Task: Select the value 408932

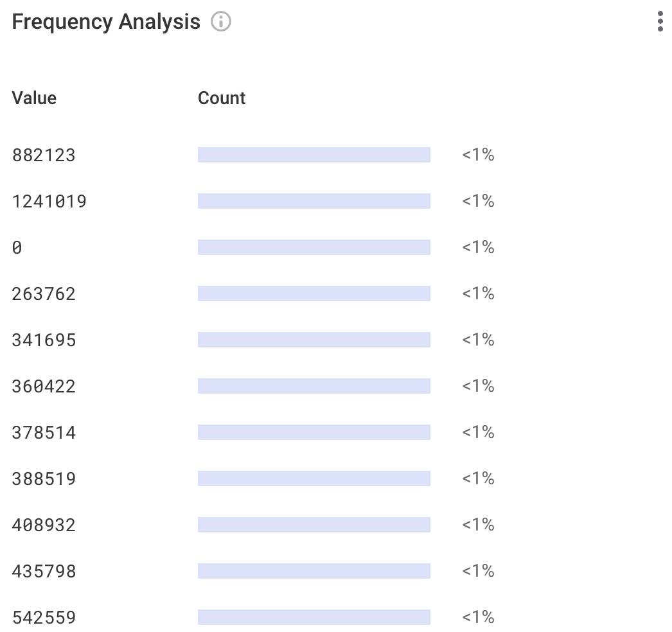Action: click(x=44, y=525)
